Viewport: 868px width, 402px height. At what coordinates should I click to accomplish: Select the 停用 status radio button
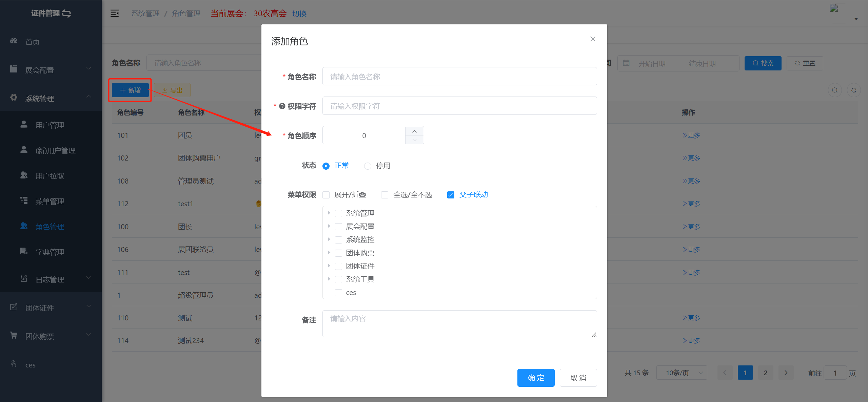pos(368,166)
